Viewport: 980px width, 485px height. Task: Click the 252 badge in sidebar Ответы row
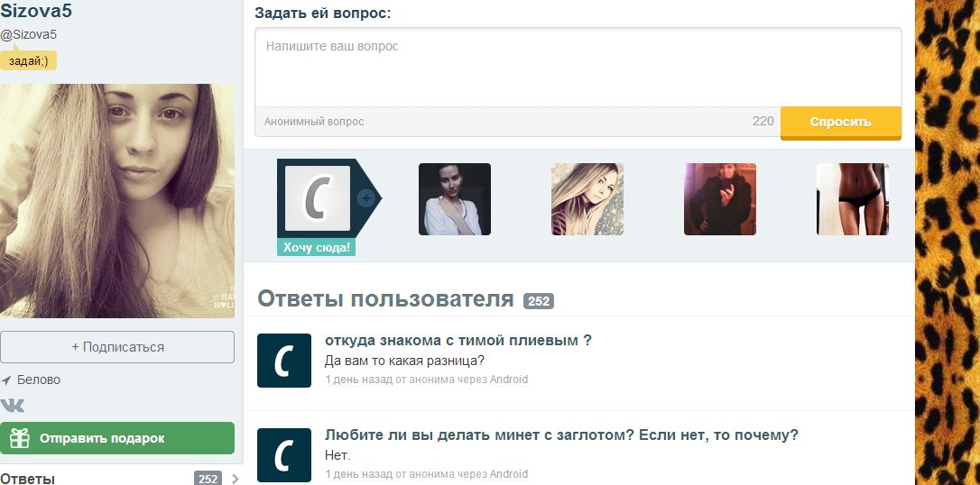coord(208,480)
